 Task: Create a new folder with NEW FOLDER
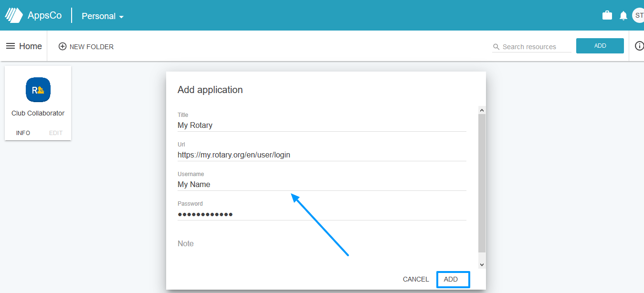coord(86,46)
